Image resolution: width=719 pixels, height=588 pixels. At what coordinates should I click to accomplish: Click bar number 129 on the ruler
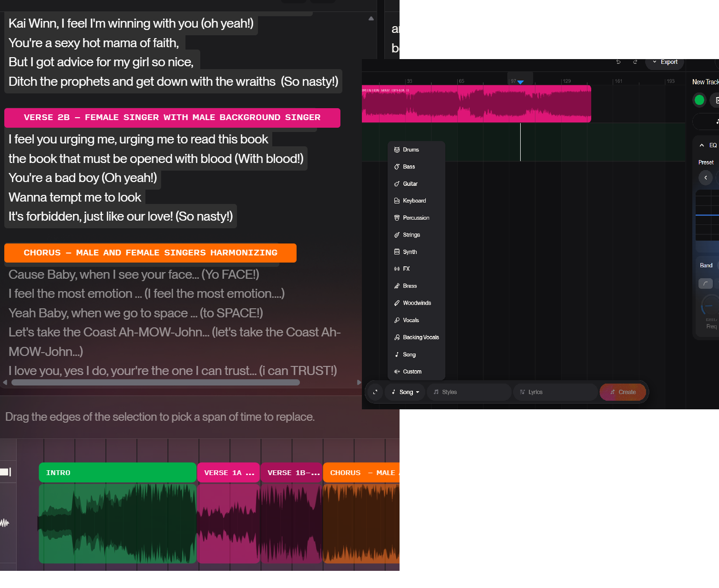click(566, 81)
